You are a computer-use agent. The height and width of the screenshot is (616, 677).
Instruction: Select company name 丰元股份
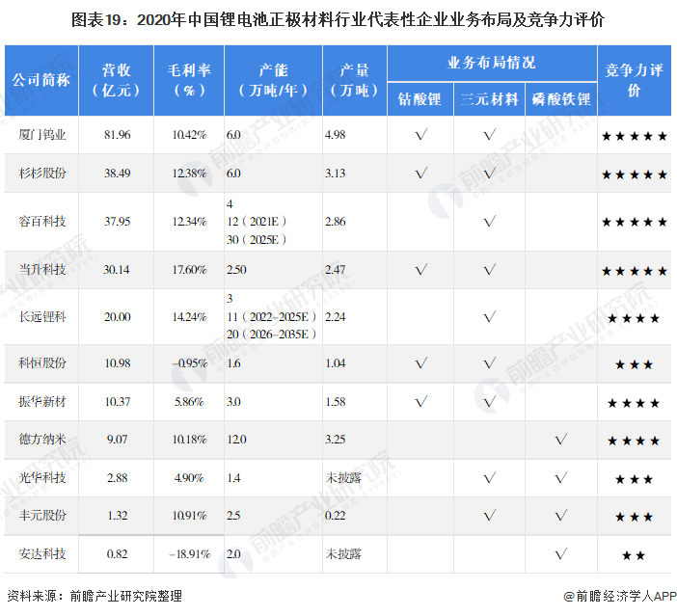click(41, 516)
